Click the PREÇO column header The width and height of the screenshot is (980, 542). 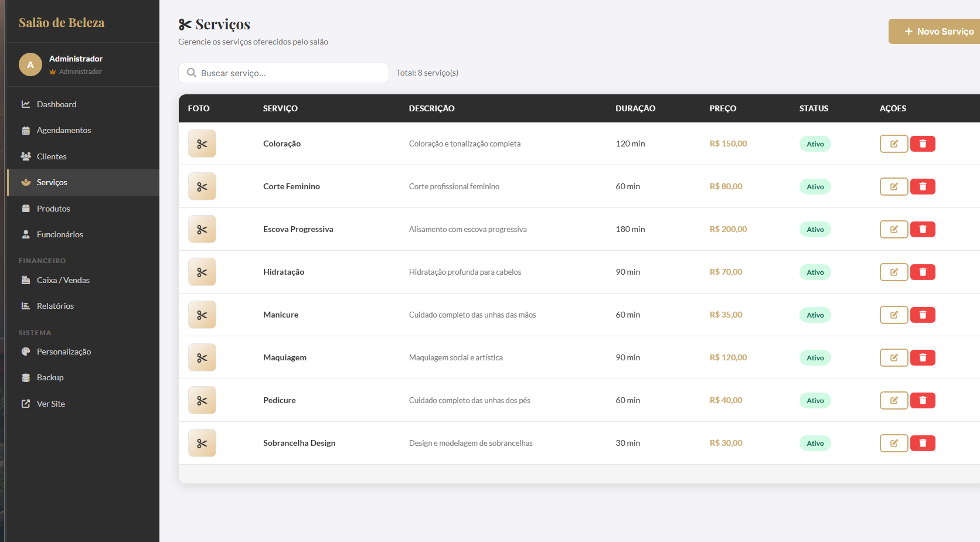(x=723, y=108)
